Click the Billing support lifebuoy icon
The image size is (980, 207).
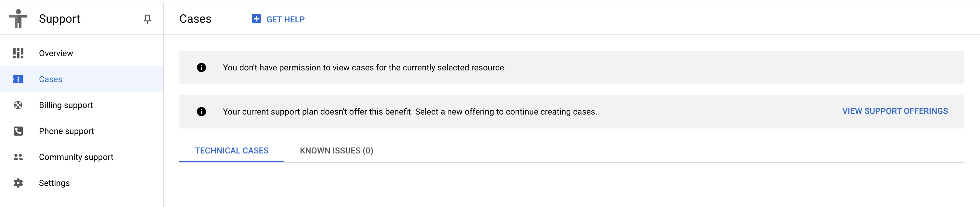coord(18,105)
